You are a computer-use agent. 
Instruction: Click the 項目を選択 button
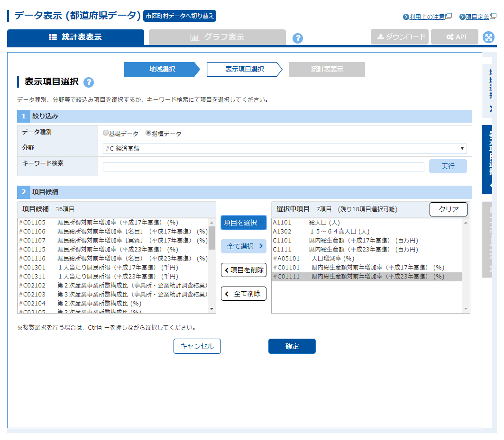point(243,223)
